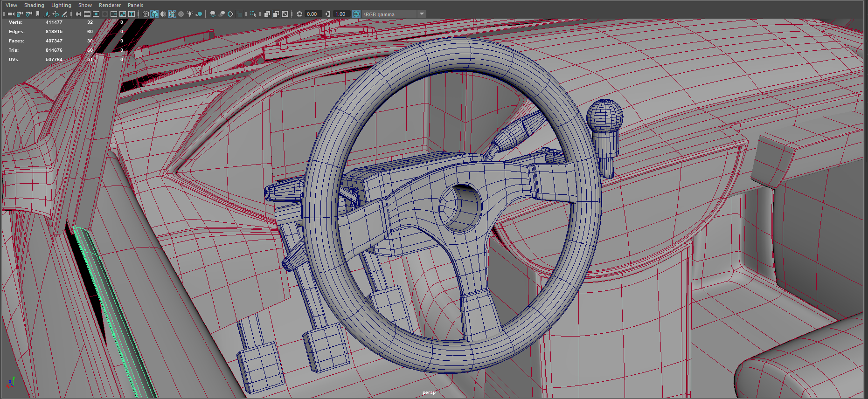Click the Use All Lights bulb icon

(190, 14)
